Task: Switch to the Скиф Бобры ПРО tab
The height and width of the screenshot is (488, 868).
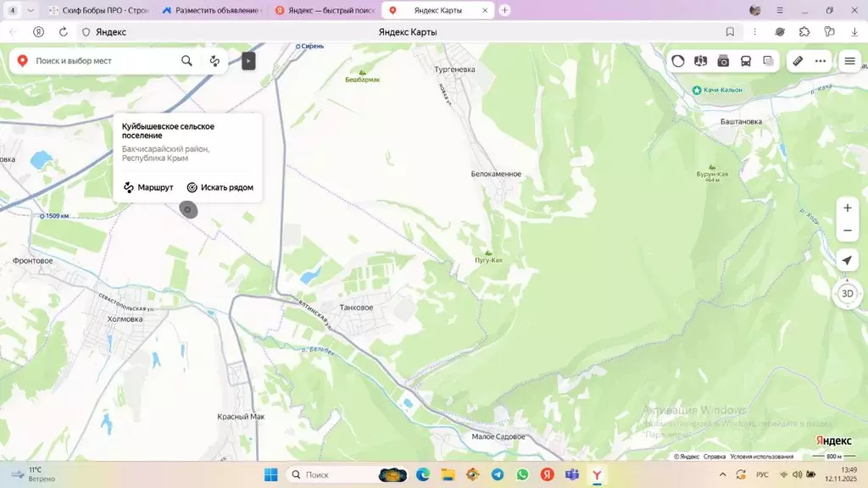Action: tap(97, 10)
